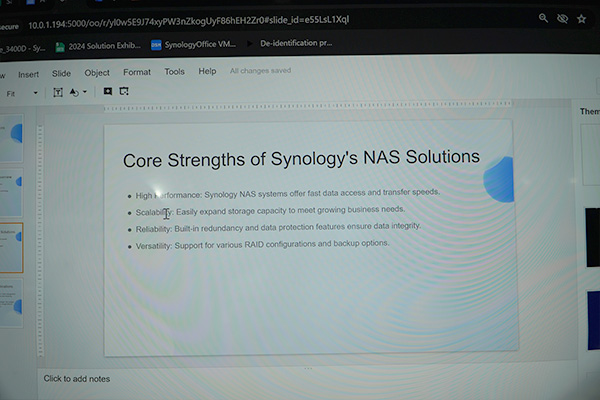Select the highlighted third slide thumbnail
Screen dimensions: 600x400
[x=11, y=248]
